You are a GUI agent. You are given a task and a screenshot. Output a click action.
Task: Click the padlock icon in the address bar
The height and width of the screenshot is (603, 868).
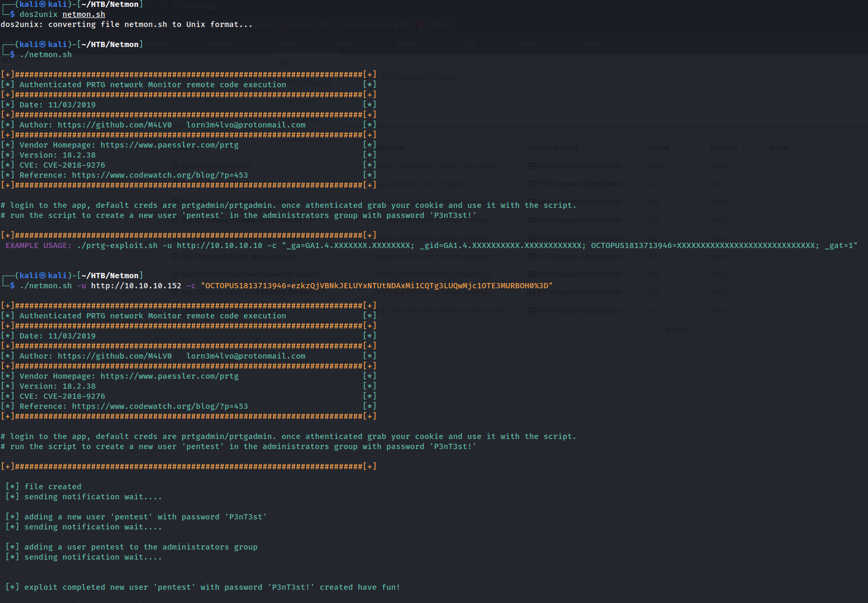coord(161,7)
